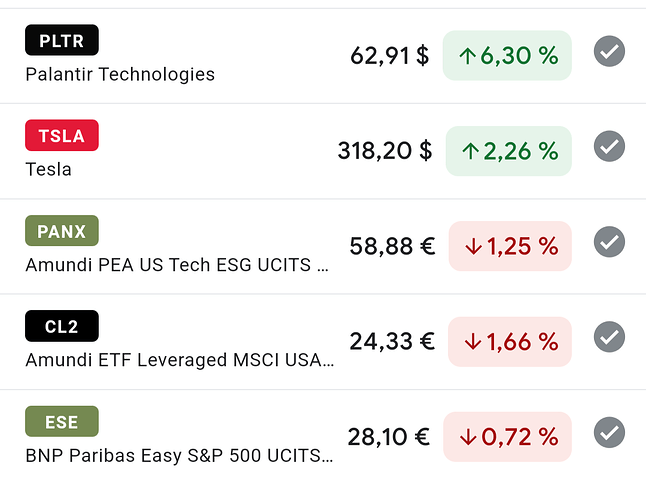Click the 6,30 % gain badge
646x499 pixels.
(507, 55)
